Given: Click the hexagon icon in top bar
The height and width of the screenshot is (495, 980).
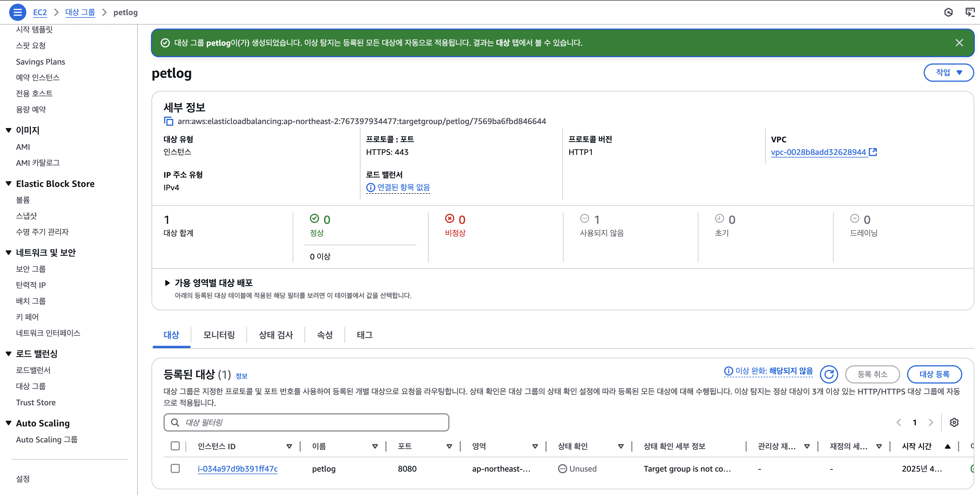Looking at the screenshot, I should coord(949,12).
